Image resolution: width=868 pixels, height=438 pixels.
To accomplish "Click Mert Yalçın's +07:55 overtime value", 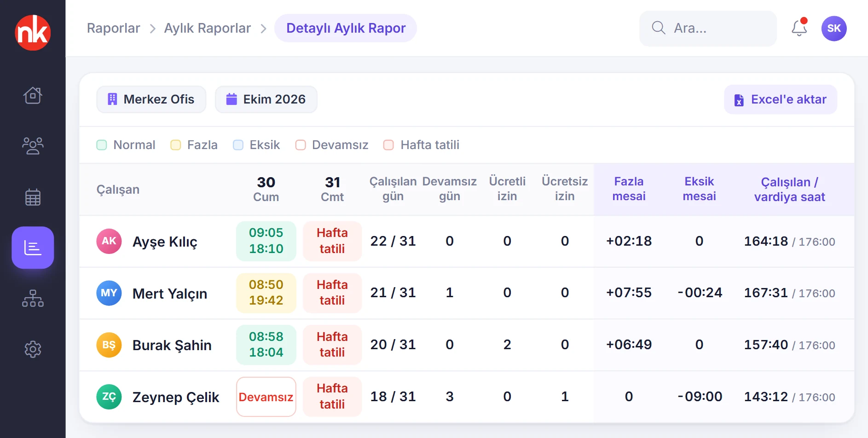I will pyautogui.click(x=629, y=293).
